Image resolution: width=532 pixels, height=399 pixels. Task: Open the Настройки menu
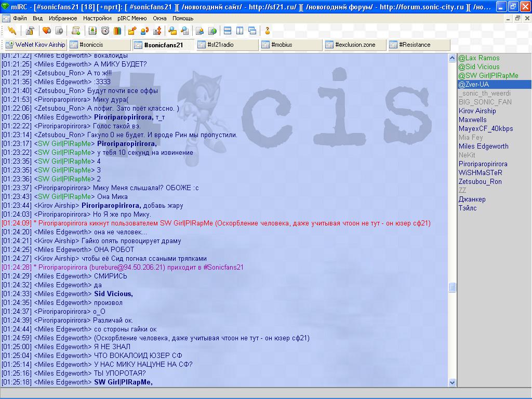point(97,18)
